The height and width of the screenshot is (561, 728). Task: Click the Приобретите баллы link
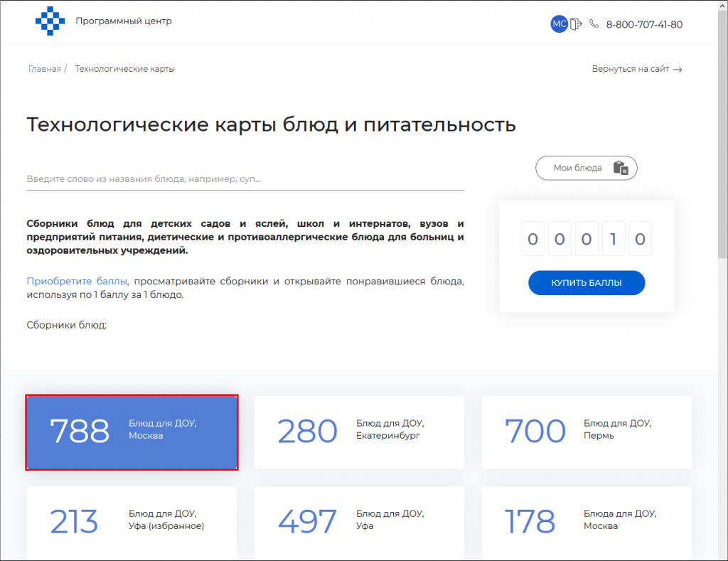click(x=77, y=281)
